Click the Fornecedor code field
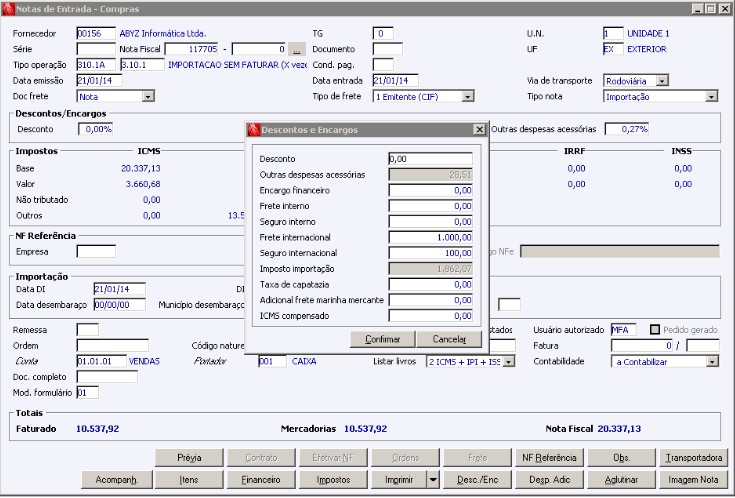Image resolution: width=735 pixels, height=498 pixels. tap(96, 34)
